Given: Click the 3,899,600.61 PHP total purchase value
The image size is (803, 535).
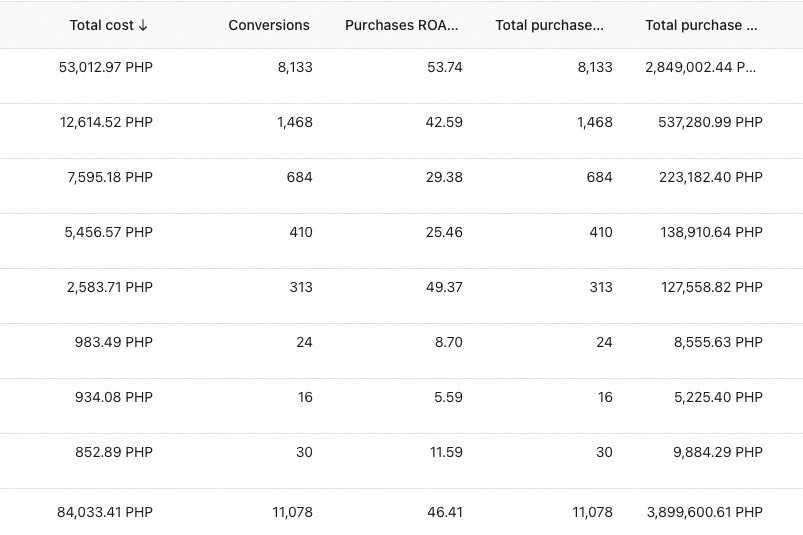Looking at the screenshot, I should click(x=704, y=512).
